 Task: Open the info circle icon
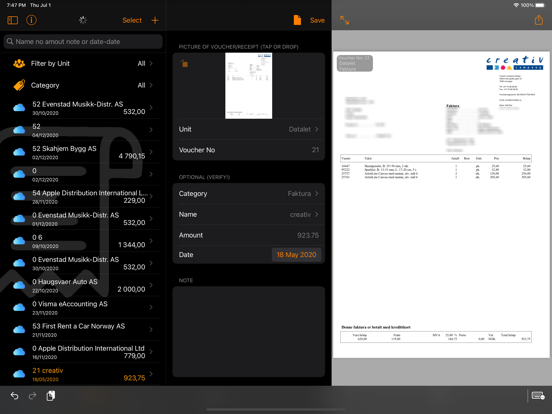pyautogui.click(x=31, y=20)
